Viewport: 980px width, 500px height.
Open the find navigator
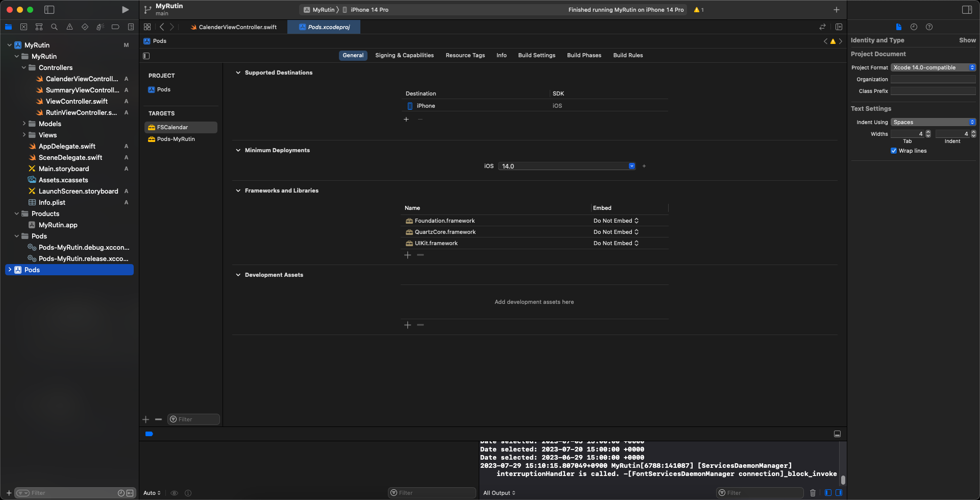tap(54, 27)
